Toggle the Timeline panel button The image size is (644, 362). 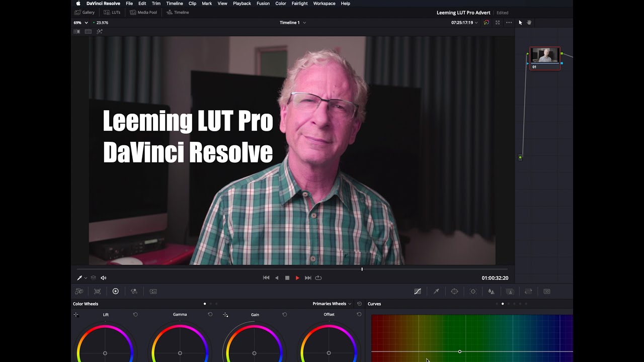pos(178,12)
